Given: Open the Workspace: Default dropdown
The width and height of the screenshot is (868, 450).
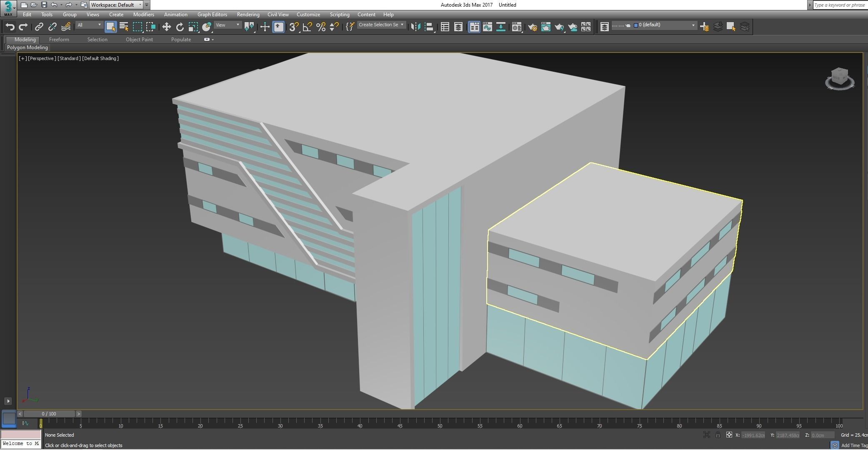Looking at the screenshot, I should point(116,5).
